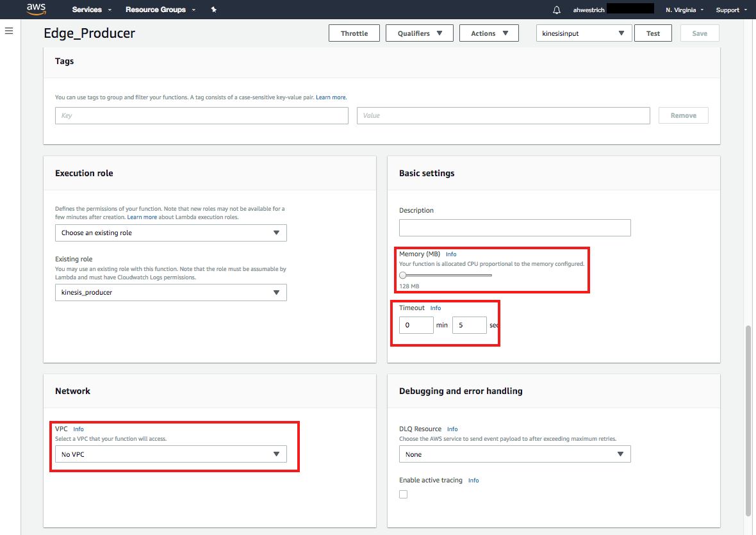The height and width of the screenshot is (535, 756).
Task: Click the Remove tag button
Action: click(x=683, y=116)
